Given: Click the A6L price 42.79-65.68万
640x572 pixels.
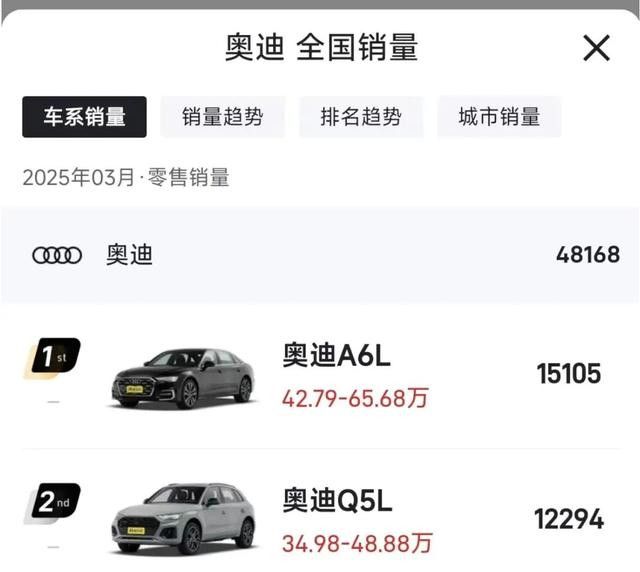Looking at the screenshot, I should pos(355,398).
